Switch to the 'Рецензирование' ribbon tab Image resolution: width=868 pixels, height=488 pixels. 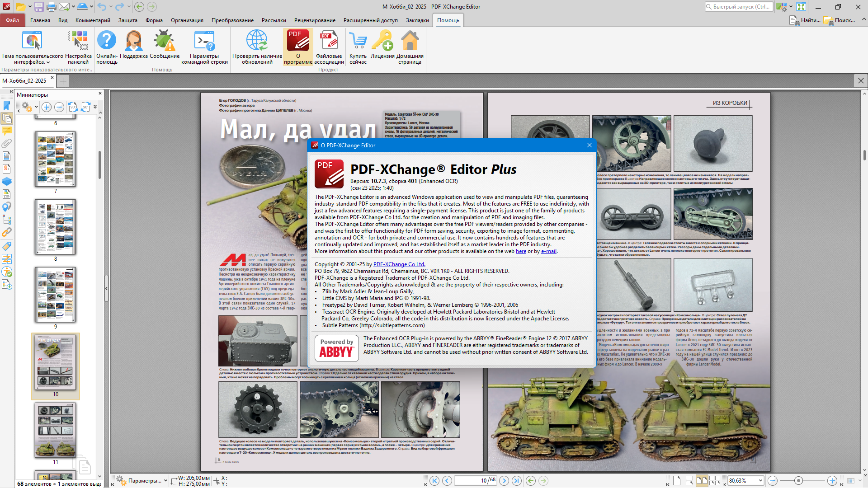click(x=315, y=20)
